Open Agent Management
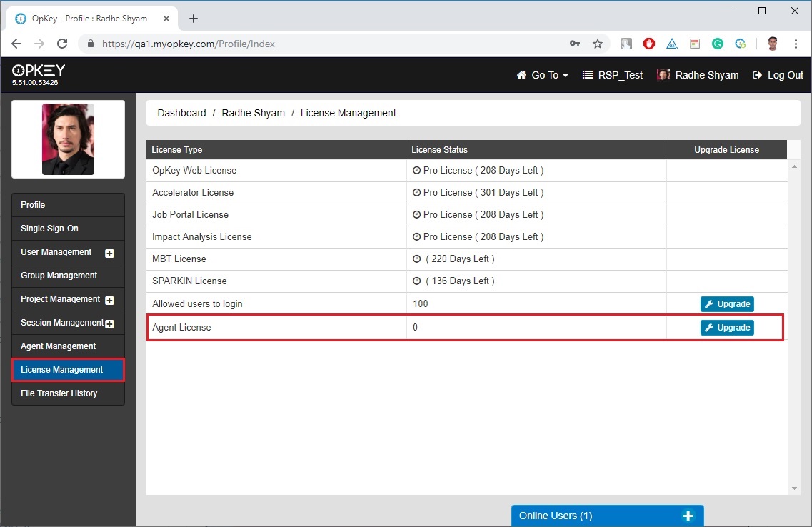This screenshot has height=527, width=812. coord(68,346)
